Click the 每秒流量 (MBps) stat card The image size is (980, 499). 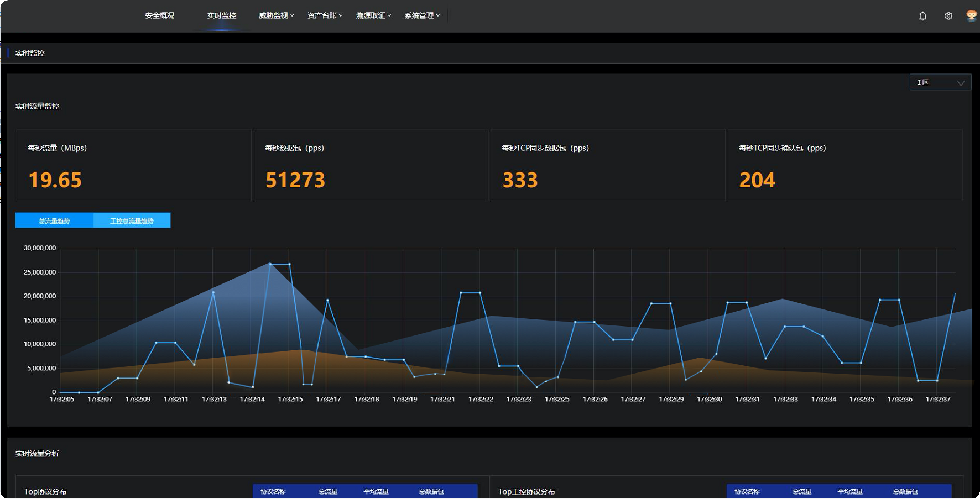pos(134,165)
